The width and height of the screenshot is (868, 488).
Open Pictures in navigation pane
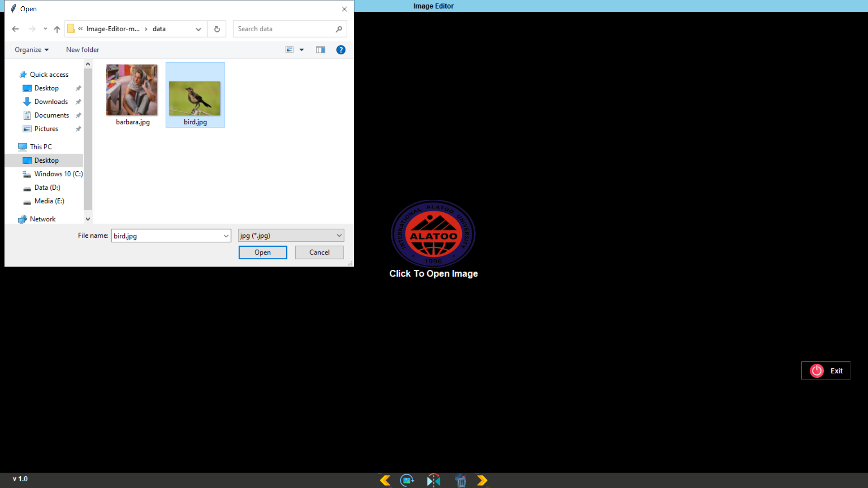46,129
